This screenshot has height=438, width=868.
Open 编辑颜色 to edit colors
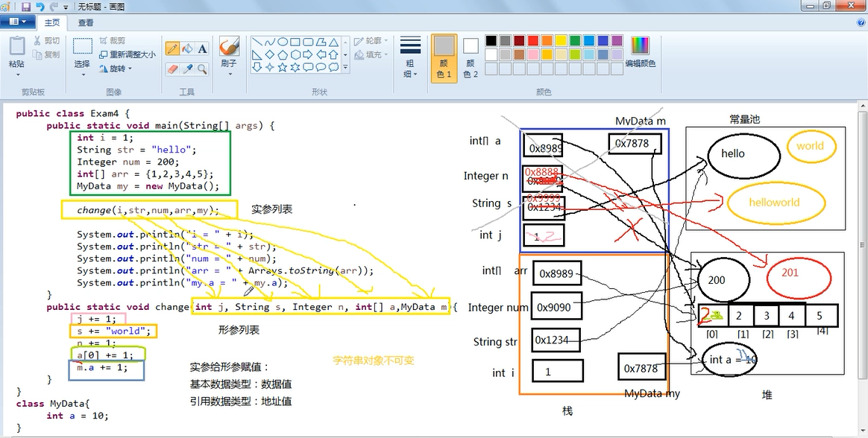(x=639, y=45)
